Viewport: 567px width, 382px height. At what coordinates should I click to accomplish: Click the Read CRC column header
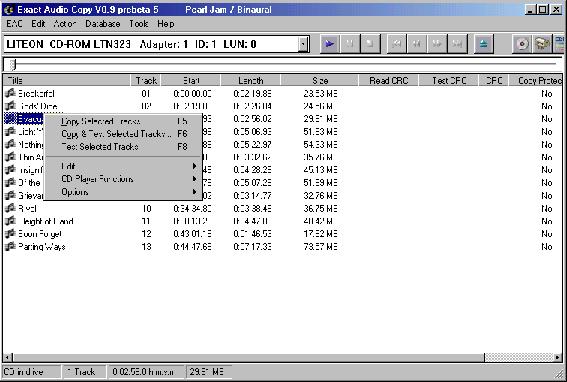click(388, 80)
